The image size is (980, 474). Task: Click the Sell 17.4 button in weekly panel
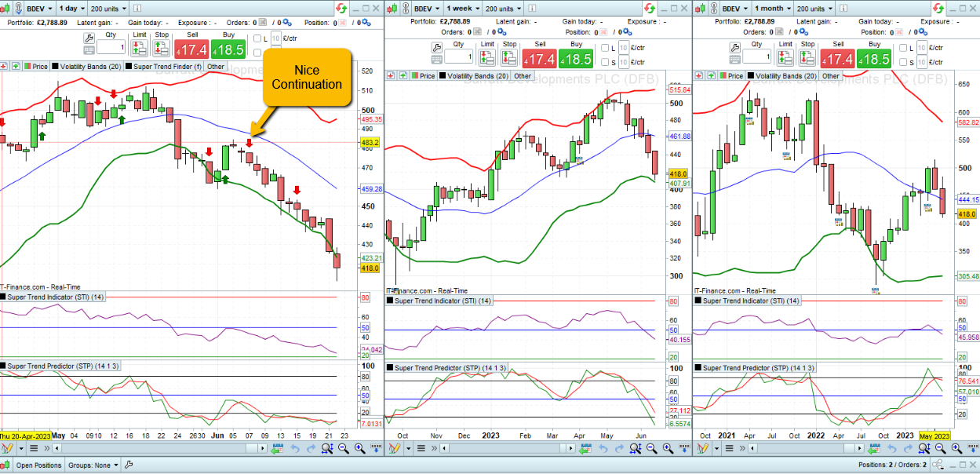coord(540,58)
